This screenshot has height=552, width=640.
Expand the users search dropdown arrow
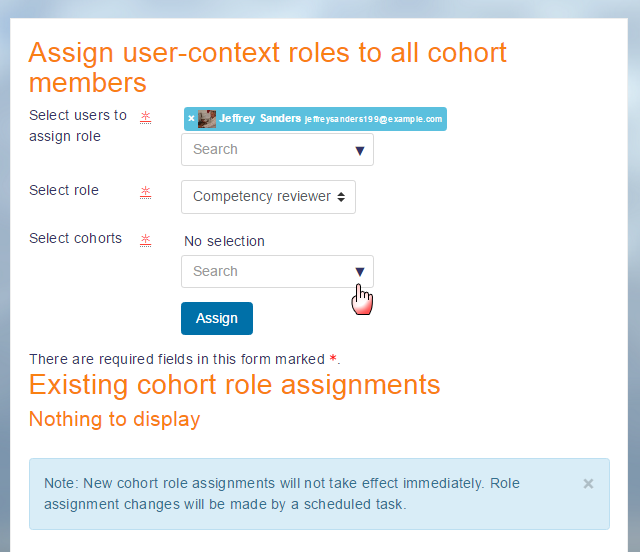click(x=360, y=150)
